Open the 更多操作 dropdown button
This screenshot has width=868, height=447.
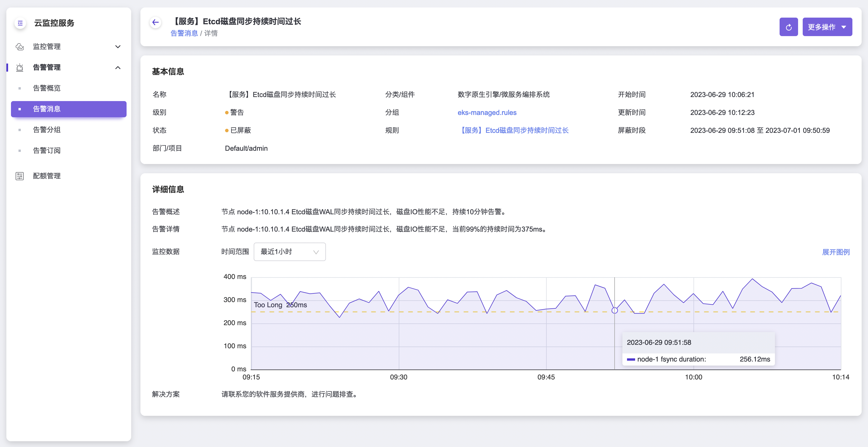[x=827, y=27]
